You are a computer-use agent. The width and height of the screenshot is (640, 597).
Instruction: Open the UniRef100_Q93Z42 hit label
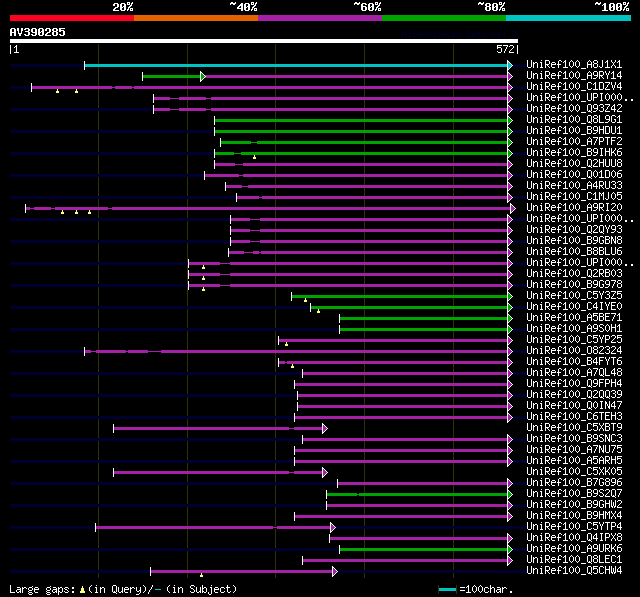pyautogui.click(x=574, y=109)
